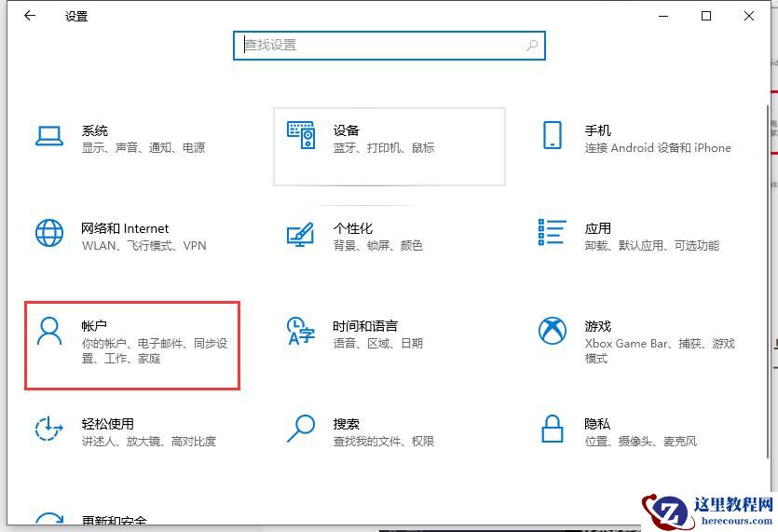Viewport: 778px width, 532px height.
Task: Open 设备 settings title
Action: [x=347, y=130]
